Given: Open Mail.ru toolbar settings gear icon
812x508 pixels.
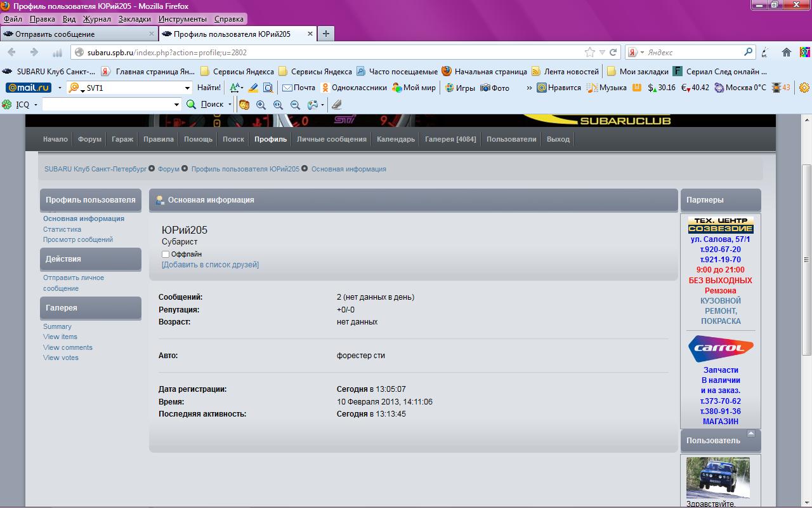Looking at the screenshot, I should (804, 88).
